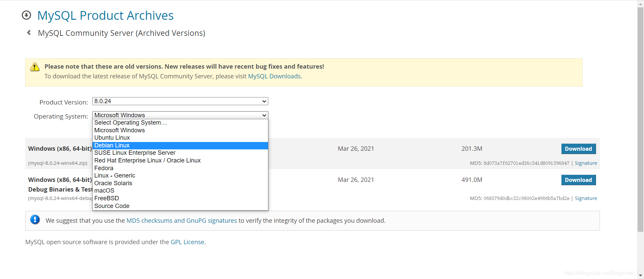This screenshot has width=644, height=279.
Task: Select FreeBSD from the OS list
Action: pos(180,198)
